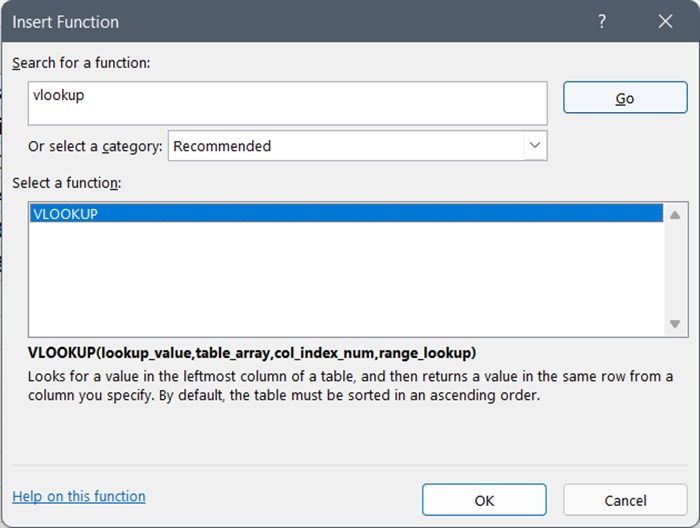Select VLOOKUP in the function list
This screenshot has height=528, width=700.
tap(346, 213)
